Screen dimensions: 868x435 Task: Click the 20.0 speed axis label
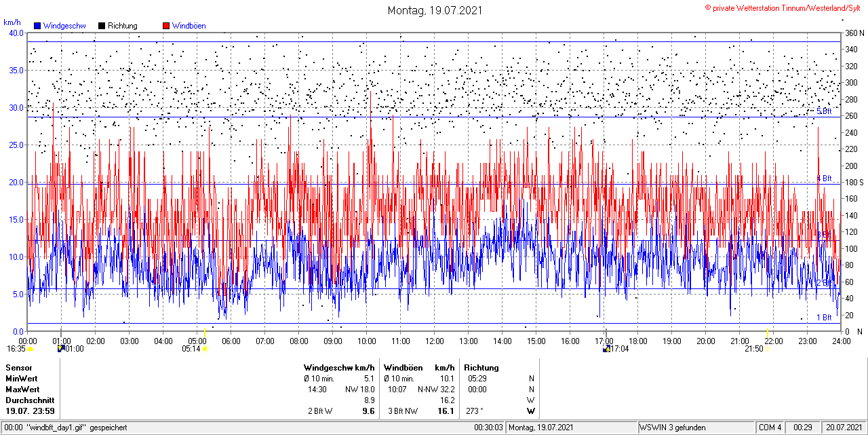[16, 182]
